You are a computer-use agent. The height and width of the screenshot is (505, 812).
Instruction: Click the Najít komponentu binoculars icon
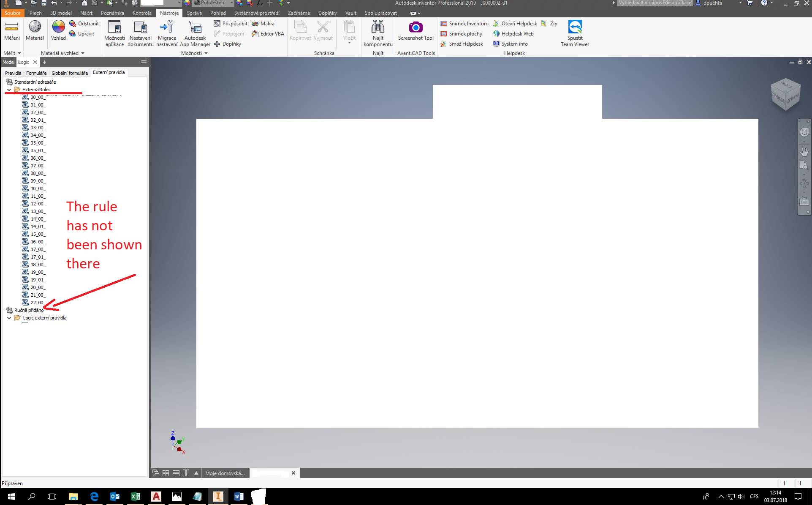coord(377,27)
